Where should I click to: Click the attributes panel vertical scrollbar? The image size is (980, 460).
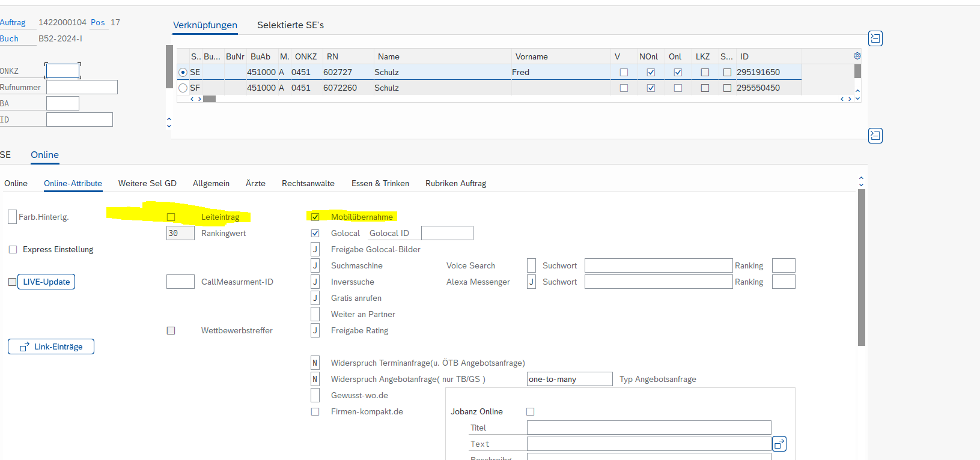pyautogui.click(x=862, y=267)
